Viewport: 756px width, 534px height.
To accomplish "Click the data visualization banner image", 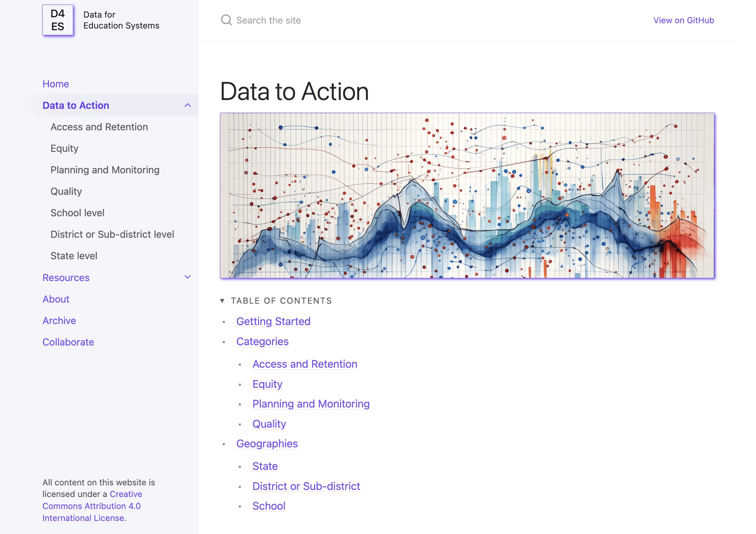I will click(x=467, y=195).
